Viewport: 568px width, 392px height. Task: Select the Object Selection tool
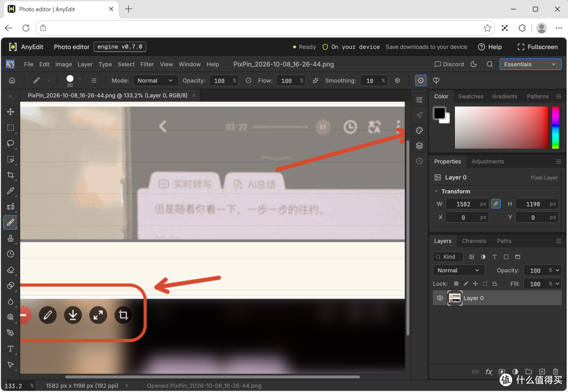click(x=11, y=159)
